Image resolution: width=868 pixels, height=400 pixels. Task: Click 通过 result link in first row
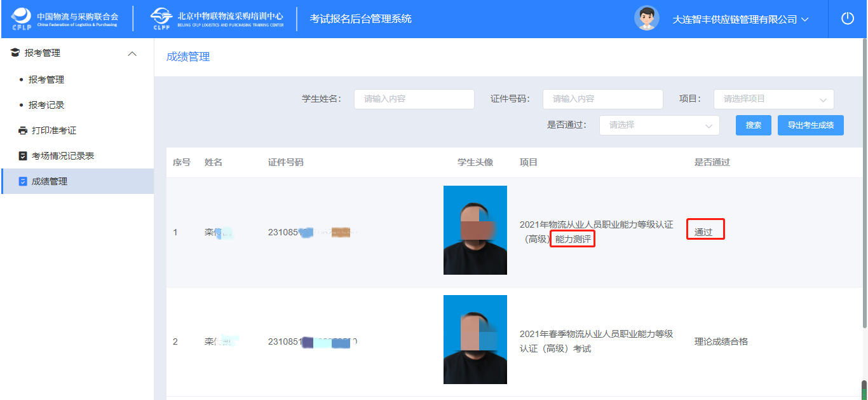[705, 232]
